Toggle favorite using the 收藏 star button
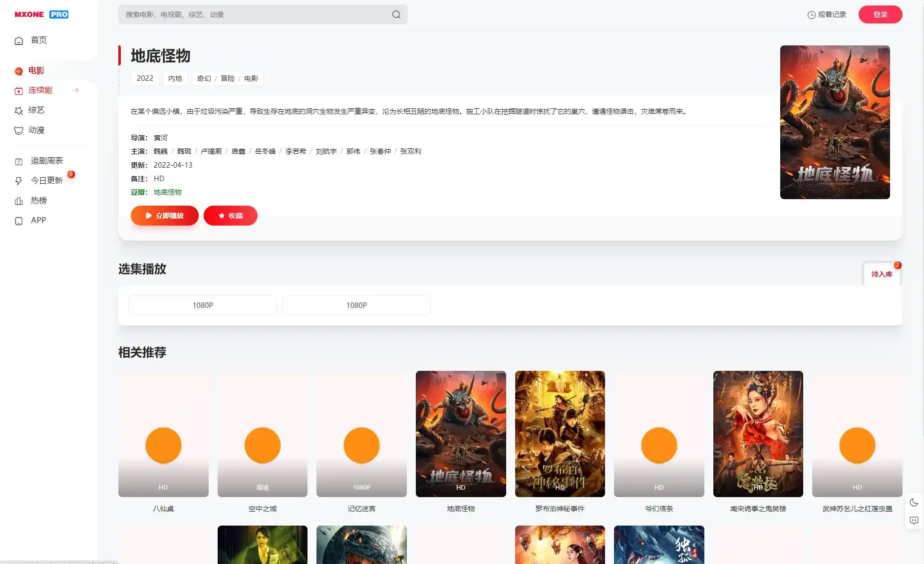The width and height of the screenshot is (924, 564). point(230,215)
